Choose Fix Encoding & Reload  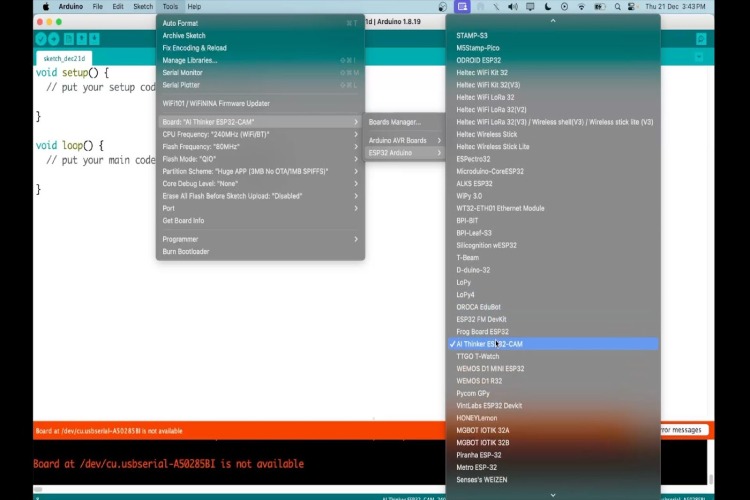coord(260,48)
